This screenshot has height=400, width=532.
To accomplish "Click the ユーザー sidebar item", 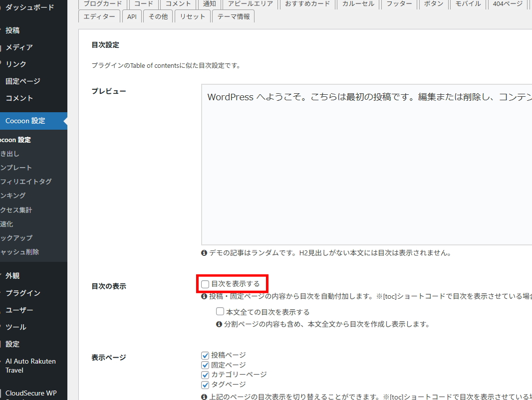I will (x=19, y=310).
